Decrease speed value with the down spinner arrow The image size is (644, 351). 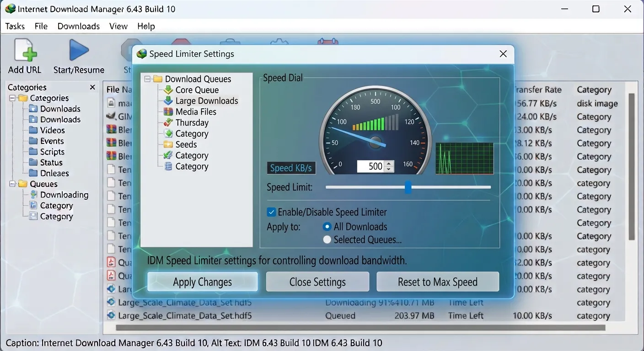[x=389, y=169]
